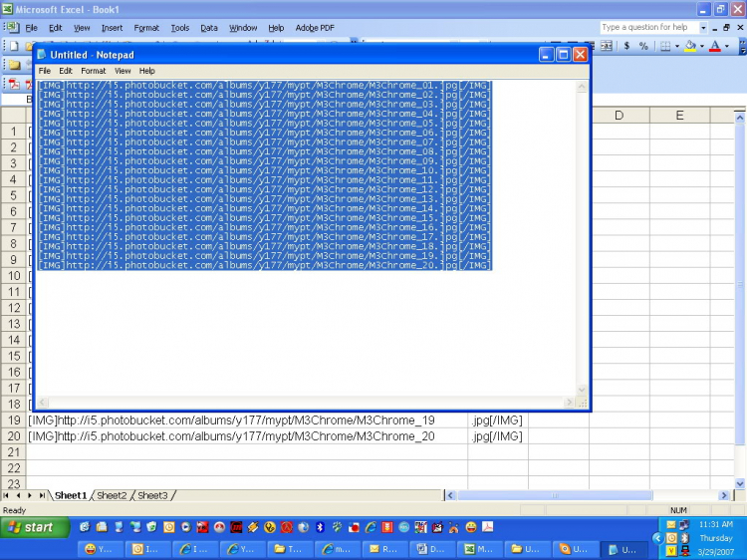Switch to the Excel taskbar button
The height and width of the screenshot is (560, 747).
479,549
